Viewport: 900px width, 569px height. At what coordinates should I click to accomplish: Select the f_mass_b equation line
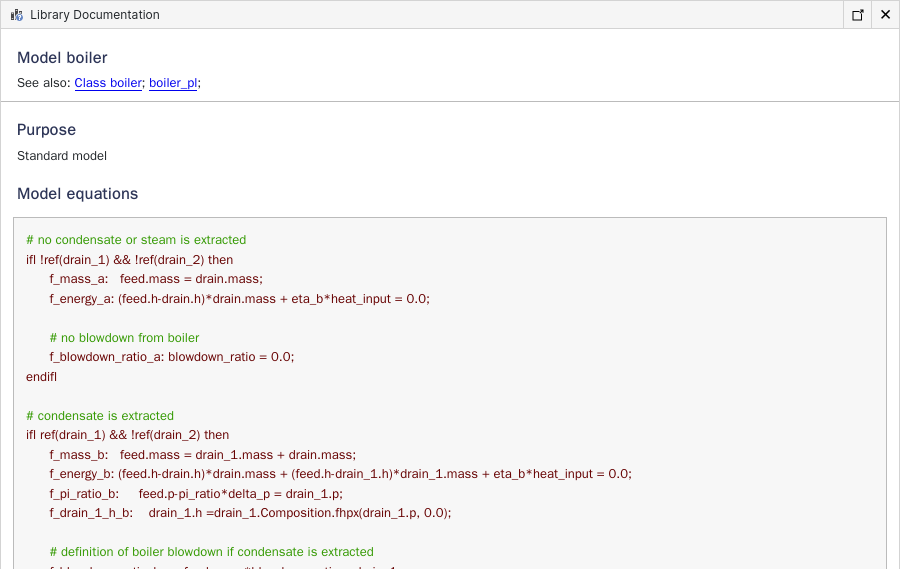(x=202, y=455)
